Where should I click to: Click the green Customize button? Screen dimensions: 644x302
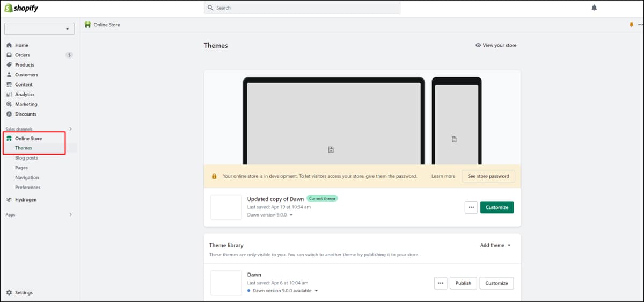(x=497, y=207)
